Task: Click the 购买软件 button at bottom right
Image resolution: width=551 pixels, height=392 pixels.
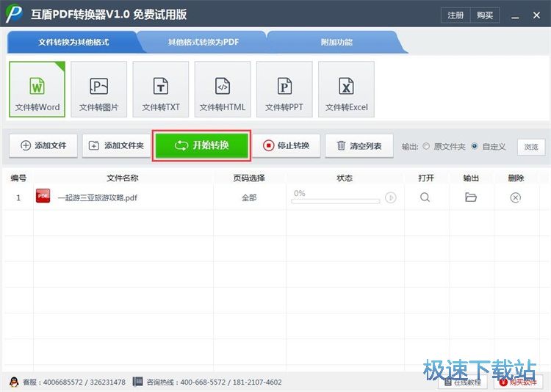Action: coord(519,382)
